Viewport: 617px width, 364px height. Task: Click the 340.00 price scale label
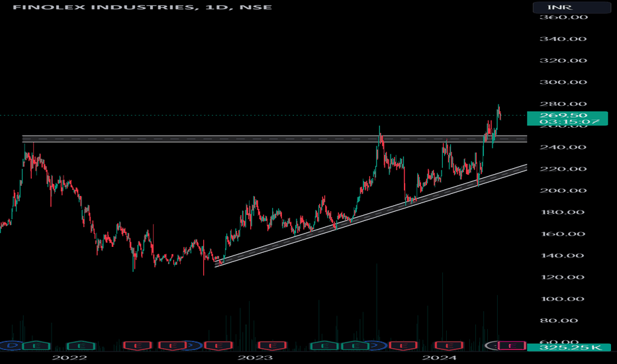tap(563, 39)
